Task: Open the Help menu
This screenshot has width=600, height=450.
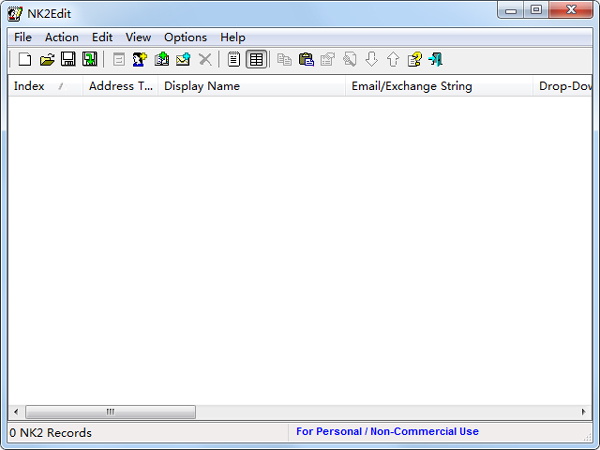Action: 233,38
